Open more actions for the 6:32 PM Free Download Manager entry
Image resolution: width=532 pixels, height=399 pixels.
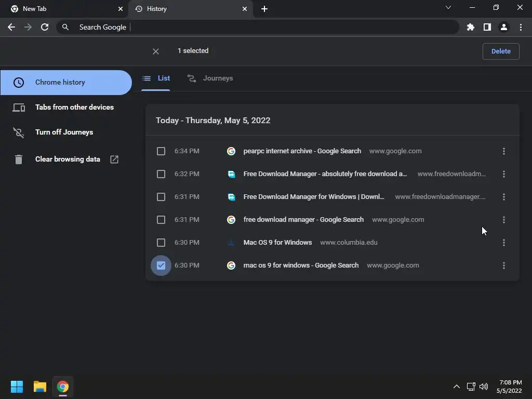coord(504,174)
